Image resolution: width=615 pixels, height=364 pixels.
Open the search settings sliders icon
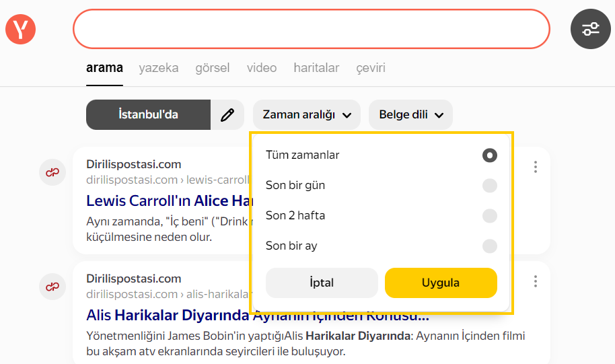click(590, 29)
